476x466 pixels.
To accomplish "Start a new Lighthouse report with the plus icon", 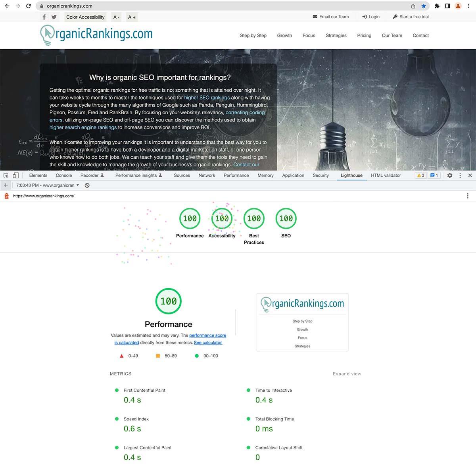I will 6,185.
